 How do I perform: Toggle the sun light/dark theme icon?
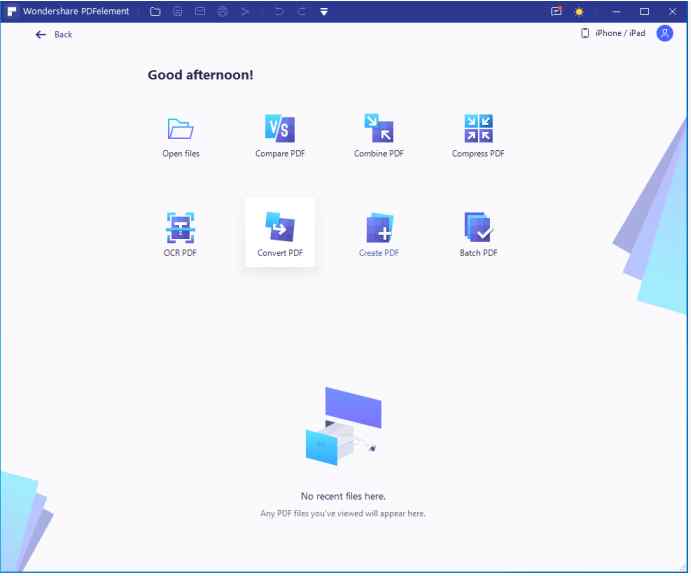coord(578,12)
